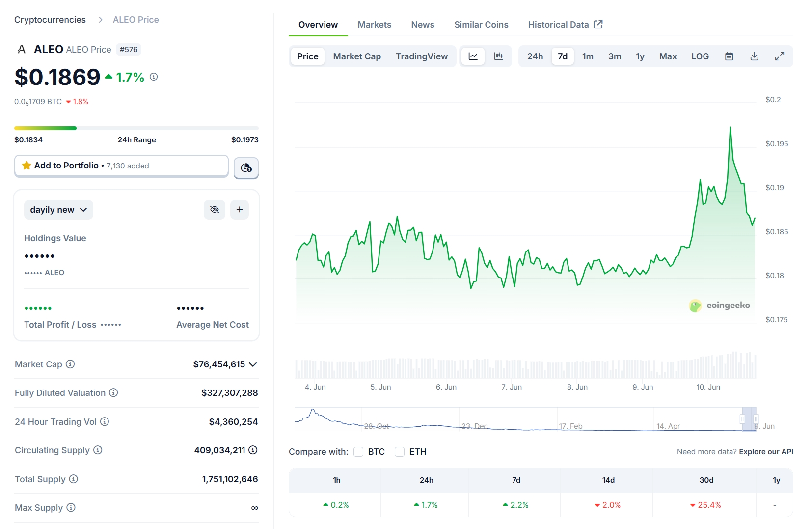
Task: Select the 24h time range
Action: pyautogui.click(x=535, y=56)
